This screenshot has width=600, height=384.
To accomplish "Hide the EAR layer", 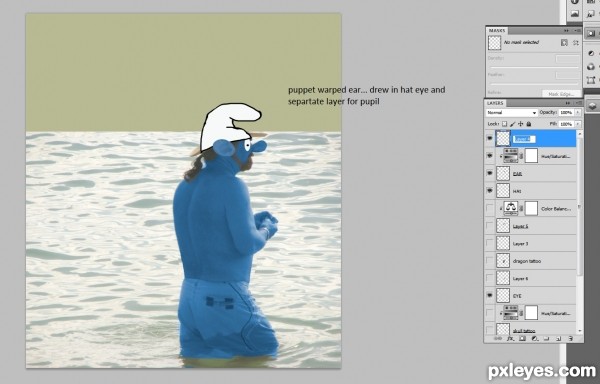I will point(490,173).
